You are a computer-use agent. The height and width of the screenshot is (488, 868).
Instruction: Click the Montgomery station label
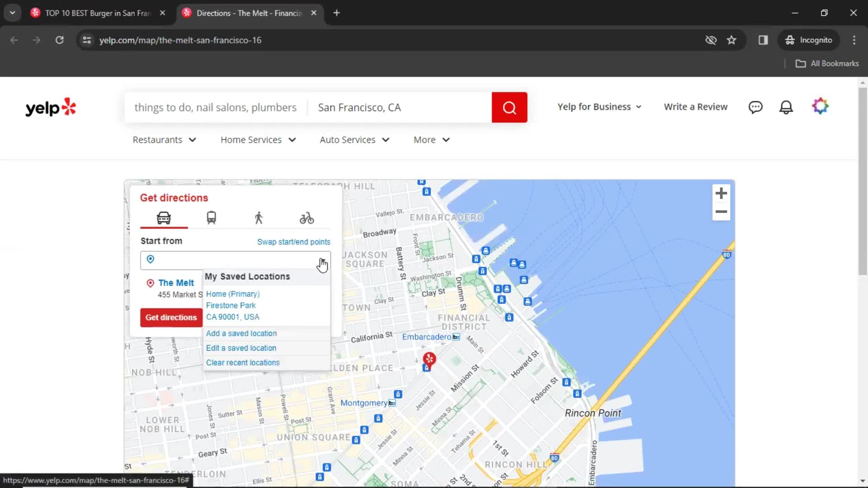pos(364,403)
